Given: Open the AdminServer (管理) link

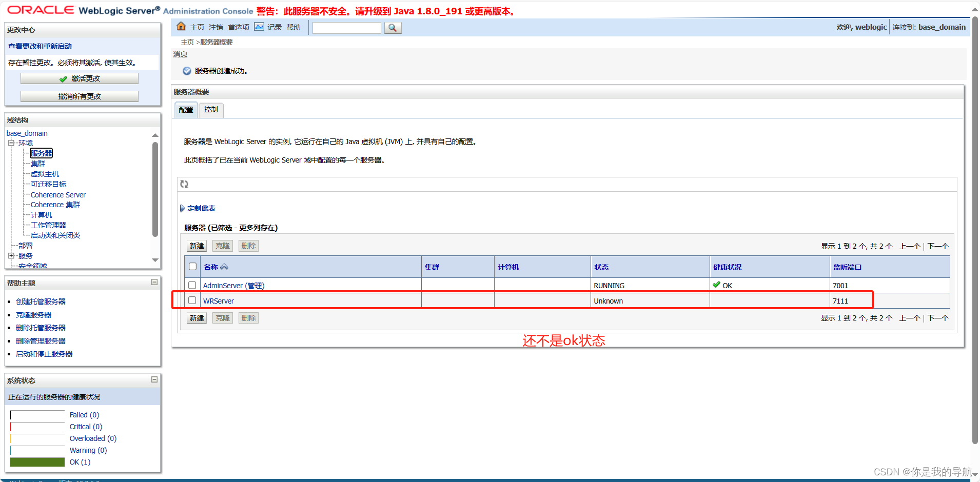Looking at the screenshot, I should click(233, 285).
